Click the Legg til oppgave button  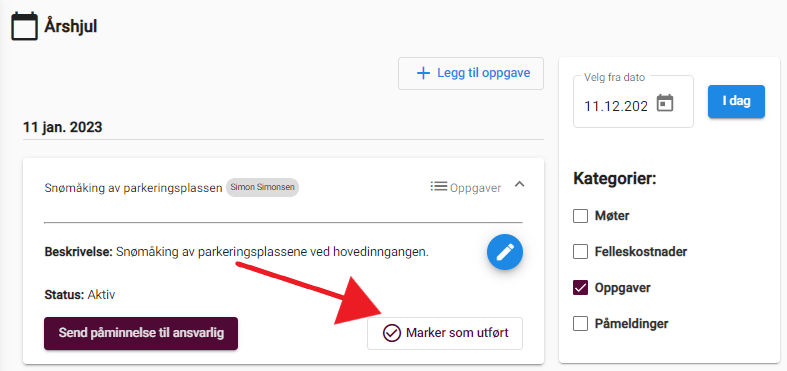[471, 74]
